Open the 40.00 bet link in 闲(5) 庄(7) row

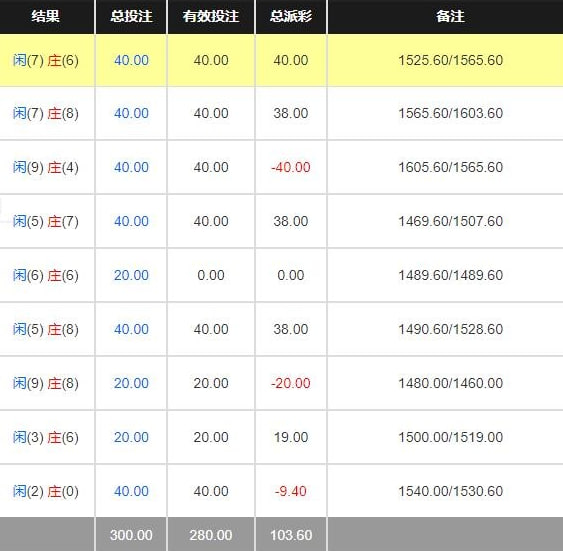click(x=131, y=221)
